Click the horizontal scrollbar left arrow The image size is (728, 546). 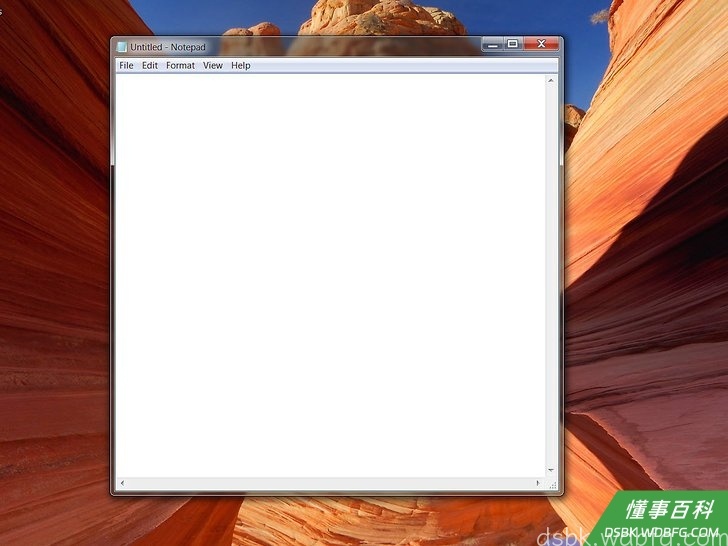point(122,483)
